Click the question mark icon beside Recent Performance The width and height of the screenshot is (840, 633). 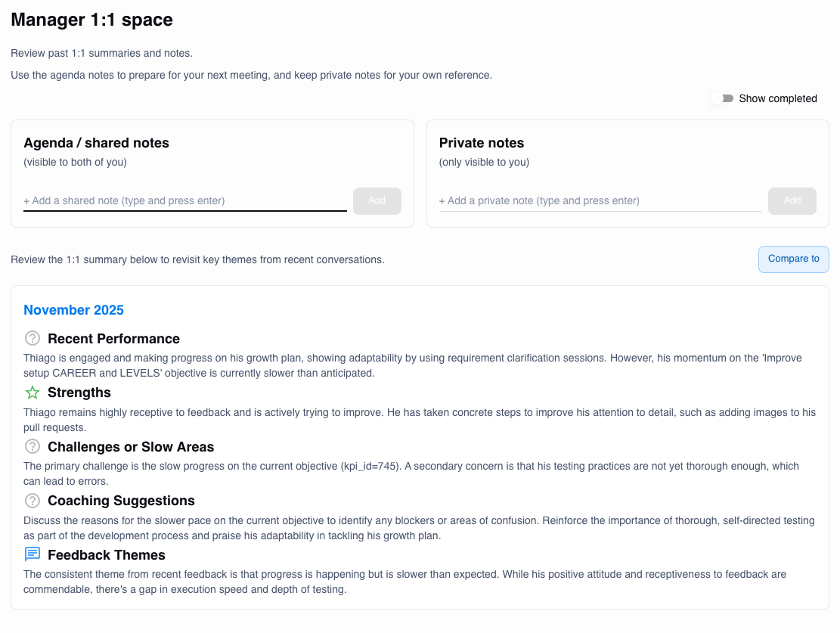coord(33,339)
